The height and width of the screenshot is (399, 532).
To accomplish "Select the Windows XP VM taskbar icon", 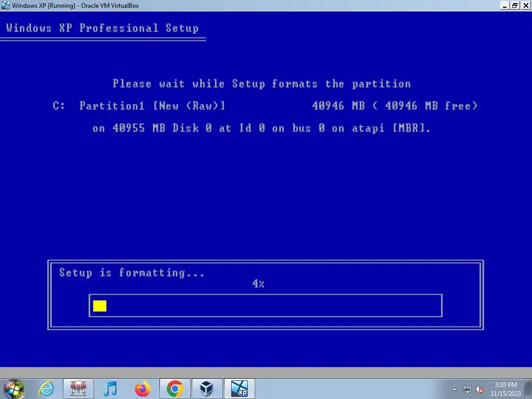I will point(240,389).
